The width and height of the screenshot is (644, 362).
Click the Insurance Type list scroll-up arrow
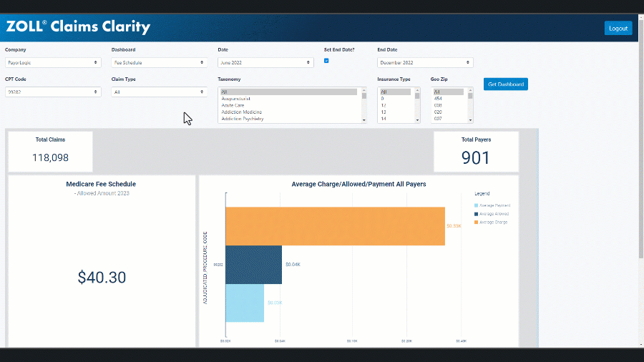click(417, 90)
